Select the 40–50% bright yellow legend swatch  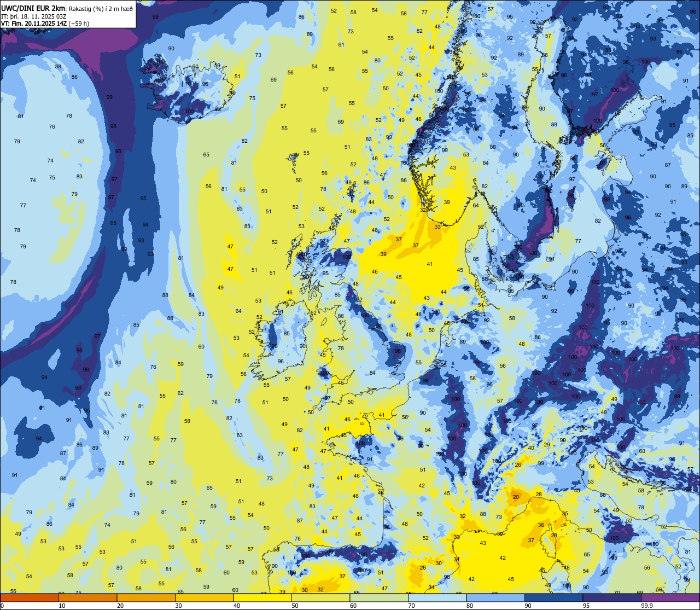[x=262, y=597]
